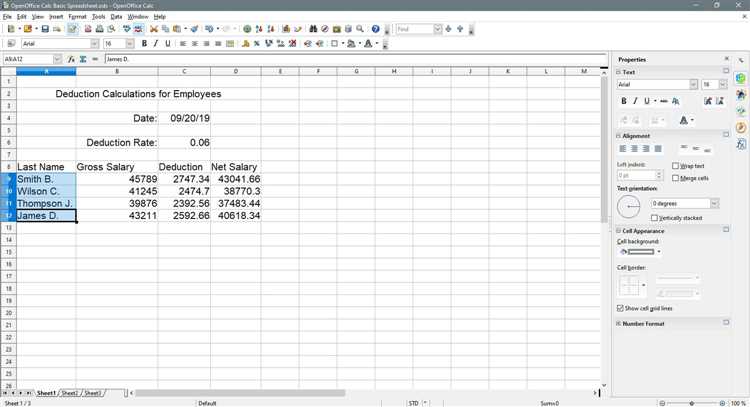Open the text orientation degrees dropdown
This screenshot has width=750, height=407.
(x=714, y=204)
